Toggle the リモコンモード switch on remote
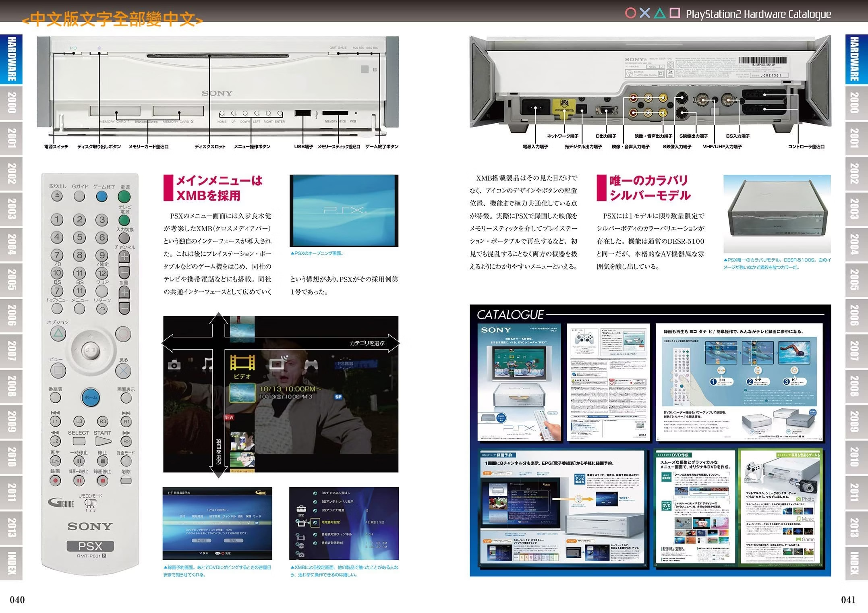This screenshot has width=868, height=613. 90,503
